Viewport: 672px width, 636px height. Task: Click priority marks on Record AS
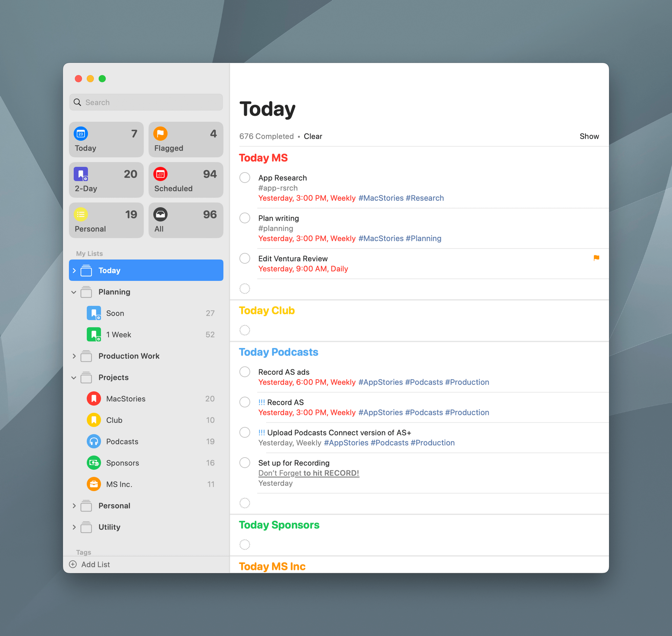click(262, 402)
